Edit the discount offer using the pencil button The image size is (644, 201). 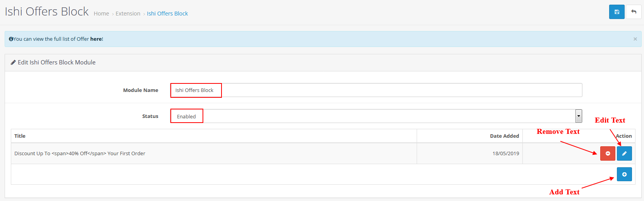[x=624, y=153]
